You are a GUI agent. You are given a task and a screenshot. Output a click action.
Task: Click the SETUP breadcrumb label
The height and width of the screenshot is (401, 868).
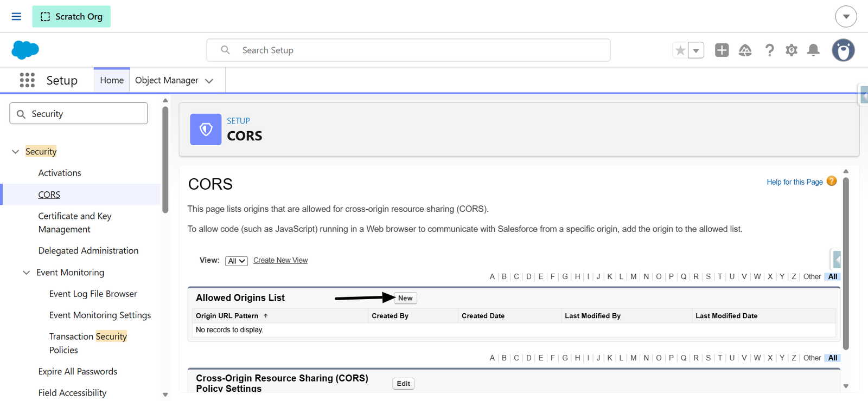(238, 121)
